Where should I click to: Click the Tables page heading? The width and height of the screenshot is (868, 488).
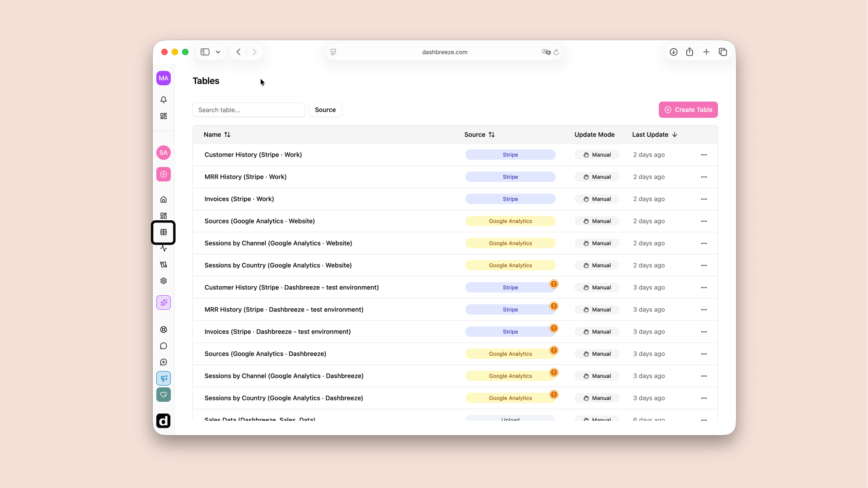point(206,81)
